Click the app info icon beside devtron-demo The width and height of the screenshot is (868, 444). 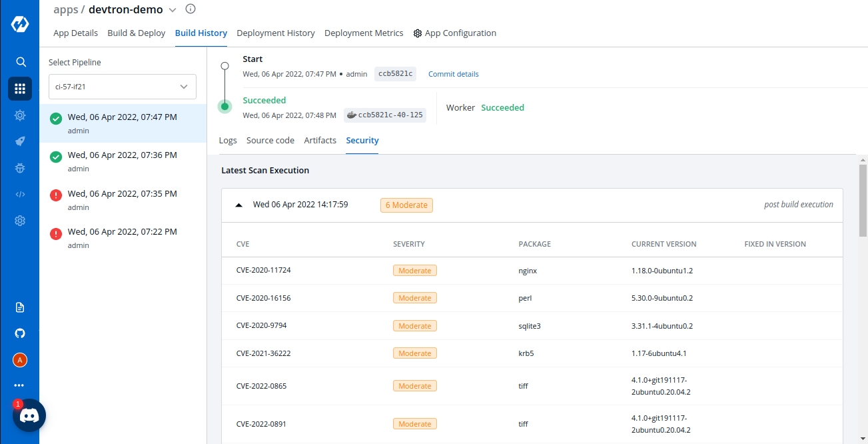[191, 9]
